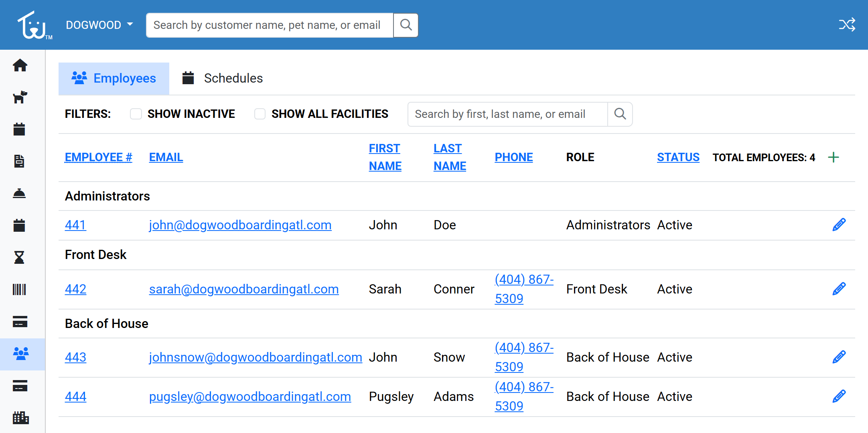Enable the Show Inactive checkbox
The image size is (868, 433).
coord(136,114)
